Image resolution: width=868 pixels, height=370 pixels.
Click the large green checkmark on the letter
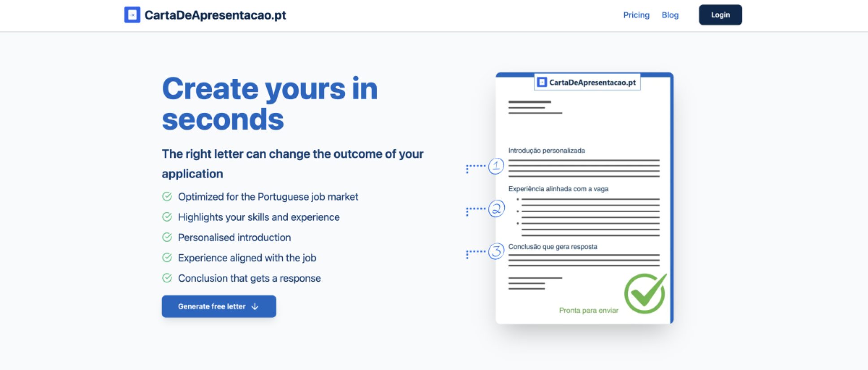[x=646, y=293]
